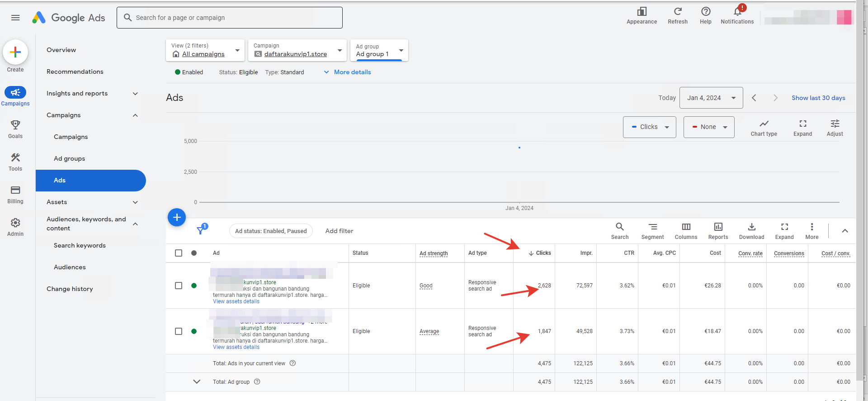Click Show last 30 days
Screen dimensions: 868x401
click(x=818, y=98)
